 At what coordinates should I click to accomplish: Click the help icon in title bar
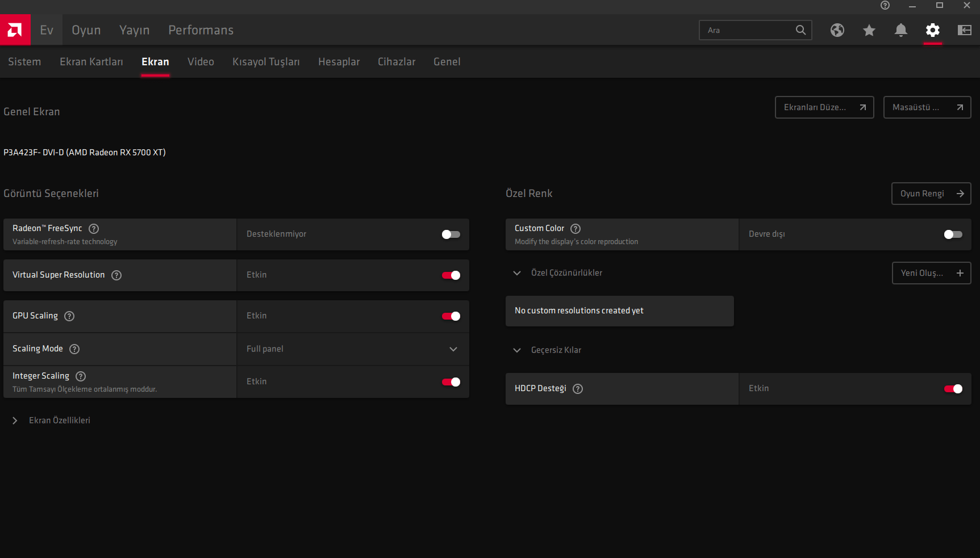885,6
